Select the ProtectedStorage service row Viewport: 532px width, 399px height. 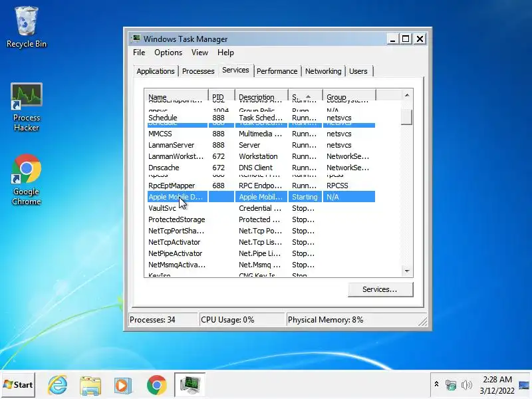point(261,219)
